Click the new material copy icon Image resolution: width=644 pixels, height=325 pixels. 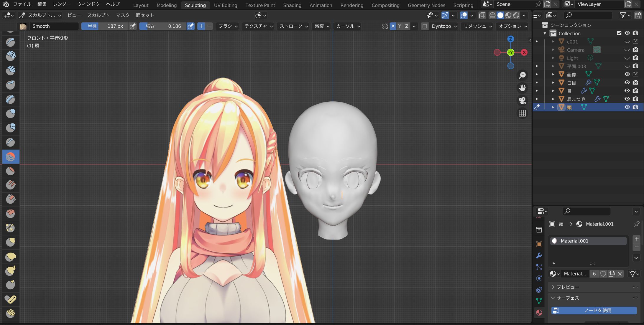click(612, 274)
